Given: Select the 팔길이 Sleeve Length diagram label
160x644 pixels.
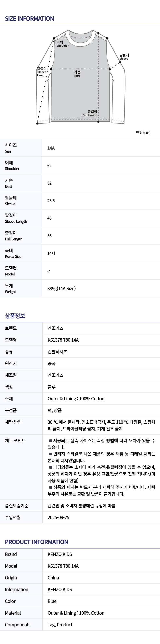Looking at the screenshot, I should click(x=42, y=72).
